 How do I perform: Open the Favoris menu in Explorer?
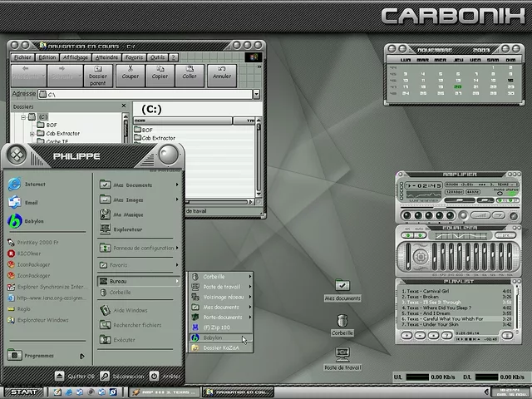[x=134, y=57]
